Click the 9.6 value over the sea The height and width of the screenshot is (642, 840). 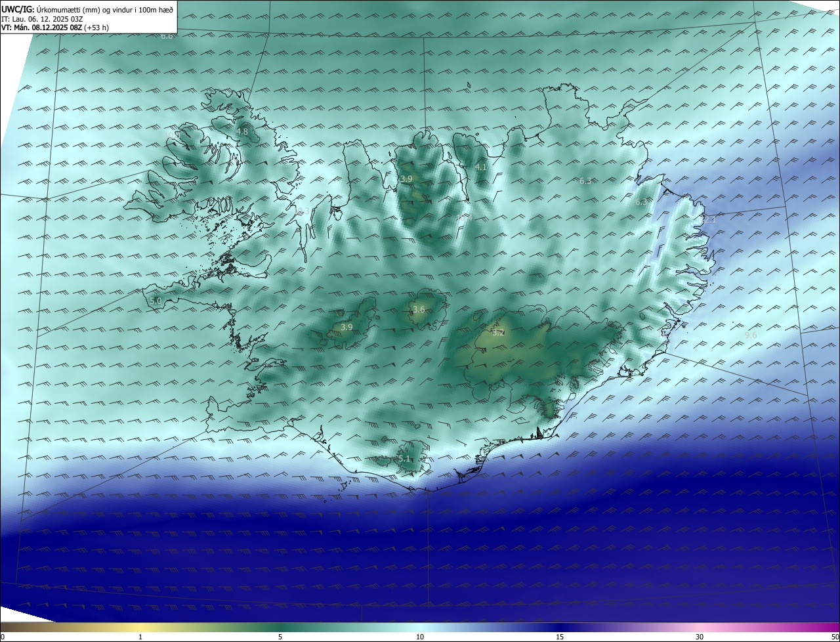(751, 335)
